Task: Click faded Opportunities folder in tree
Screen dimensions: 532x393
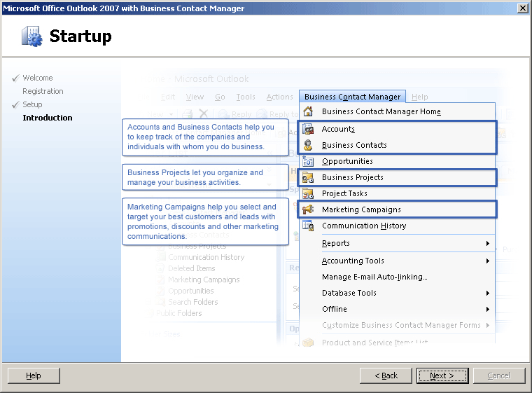Action: click(191, 291)
